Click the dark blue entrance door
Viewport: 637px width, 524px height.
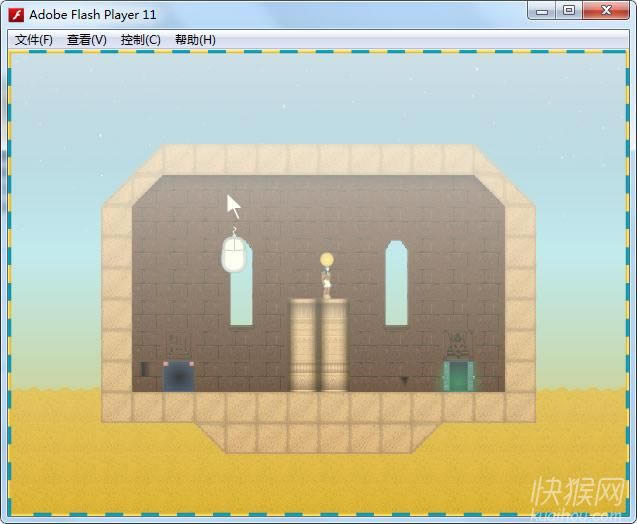point(179,376)
